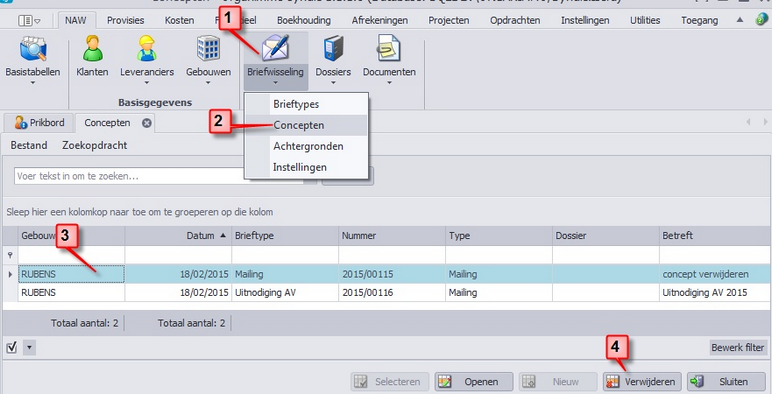
Task: Choose Achtergronden from the dropdown menu
Action: [306, 146]
